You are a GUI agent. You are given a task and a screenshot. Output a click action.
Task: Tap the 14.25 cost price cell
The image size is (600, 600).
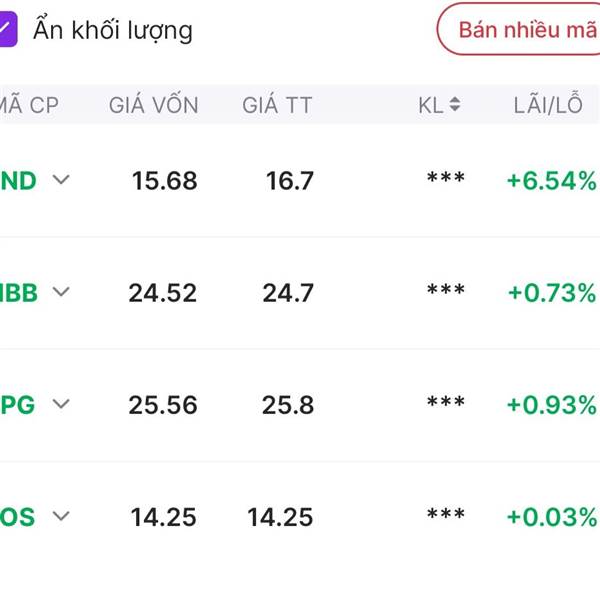pos(163,517)
